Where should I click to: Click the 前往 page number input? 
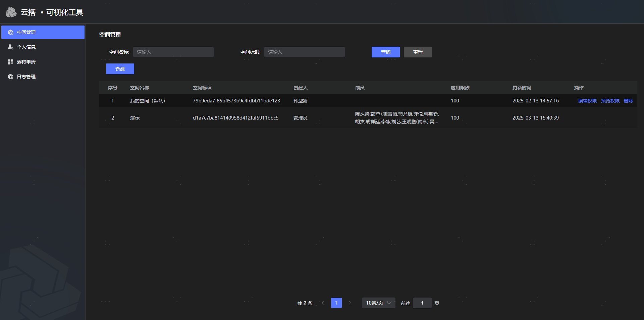click(x=422, y=303)
